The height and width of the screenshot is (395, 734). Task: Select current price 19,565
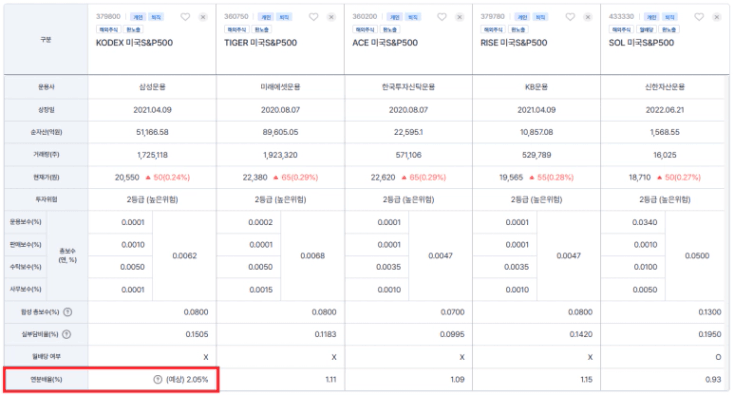511,177
